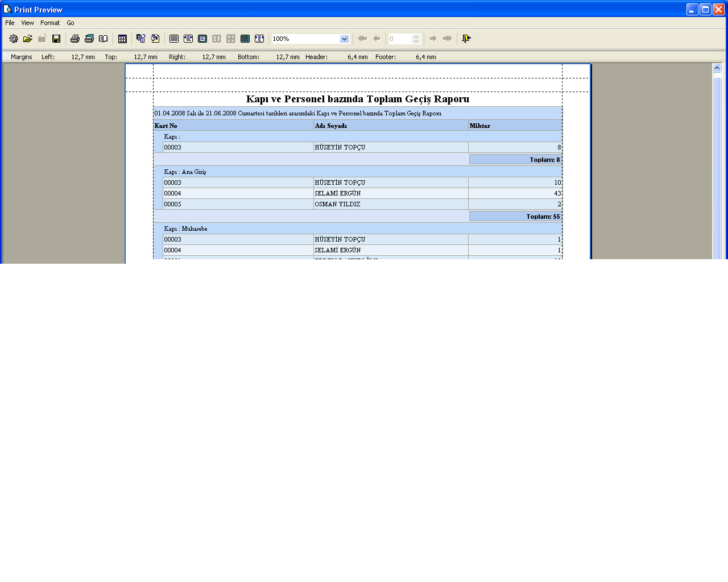Open the View menu
Image resolution: width=728 pixels, height=582 pixels.
point(27,23)
